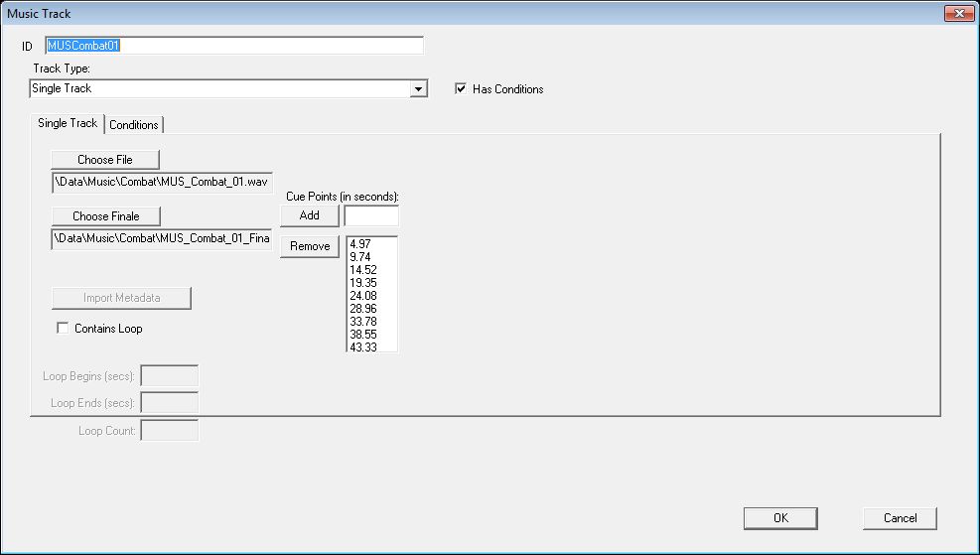
Task: Select cue point 38.55 in list
Action: [372, 335]
